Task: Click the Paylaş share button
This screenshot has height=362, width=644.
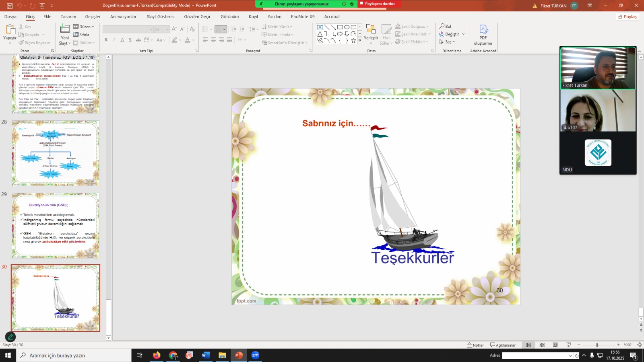Action: tap(627, 16)
